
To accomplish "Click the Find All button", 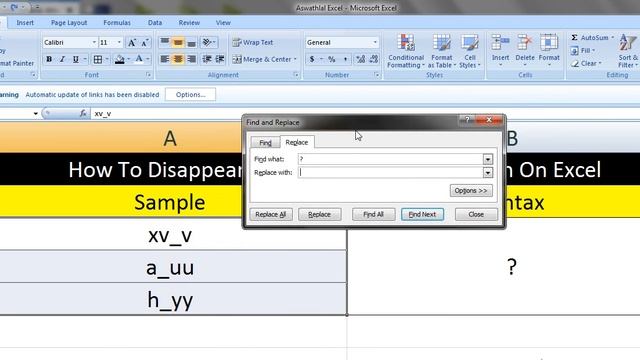I will [x=373, y=214].
